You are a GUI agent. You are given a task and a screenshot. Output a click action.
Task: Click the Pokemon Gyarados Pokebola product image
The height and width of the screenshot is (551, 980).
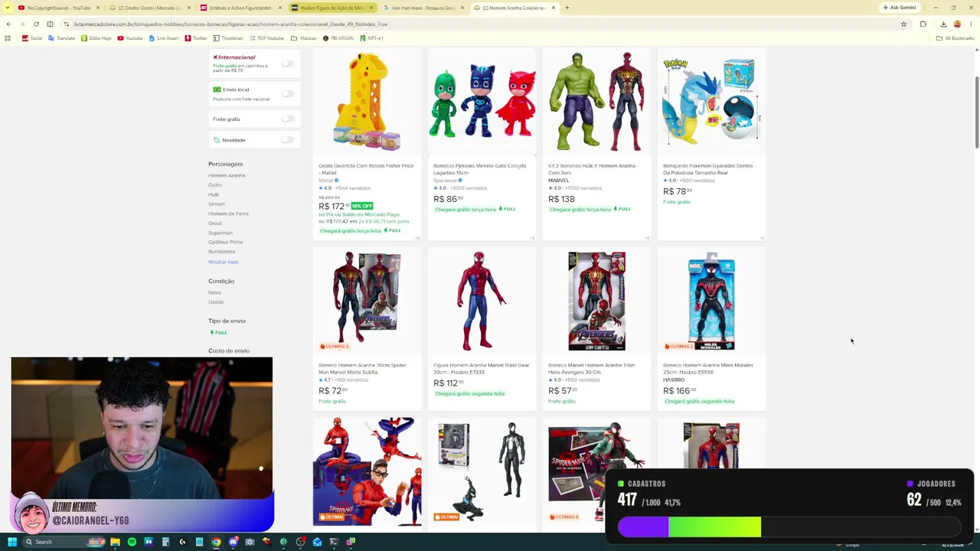click(711, 102)
